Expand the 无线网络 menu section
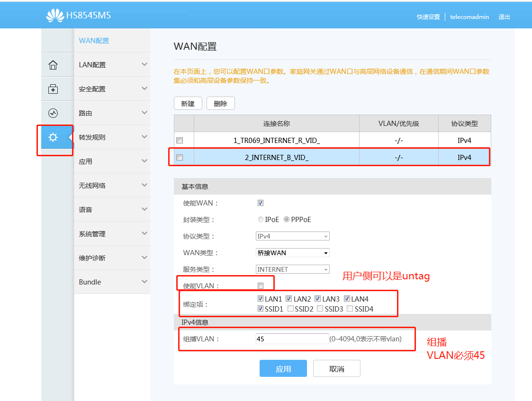Image resolution: width=532 pixels, height=401 pixels. tap(144, 185)
